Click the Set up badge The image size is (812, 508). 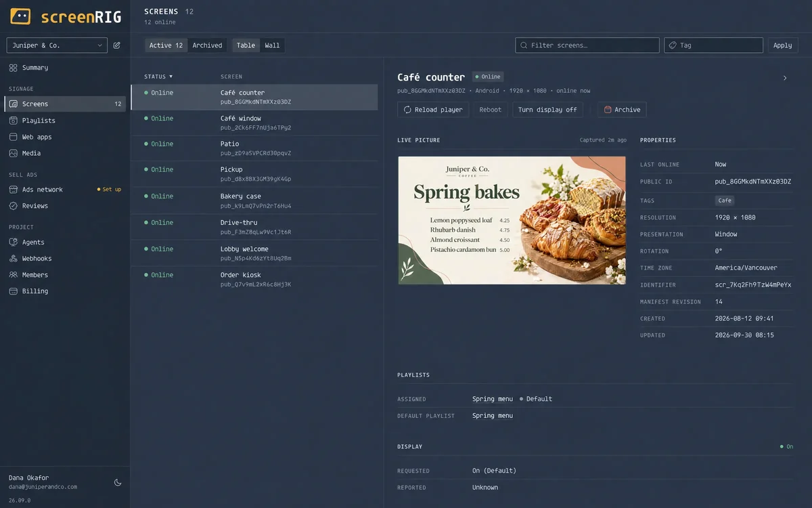tap(110, 190)
